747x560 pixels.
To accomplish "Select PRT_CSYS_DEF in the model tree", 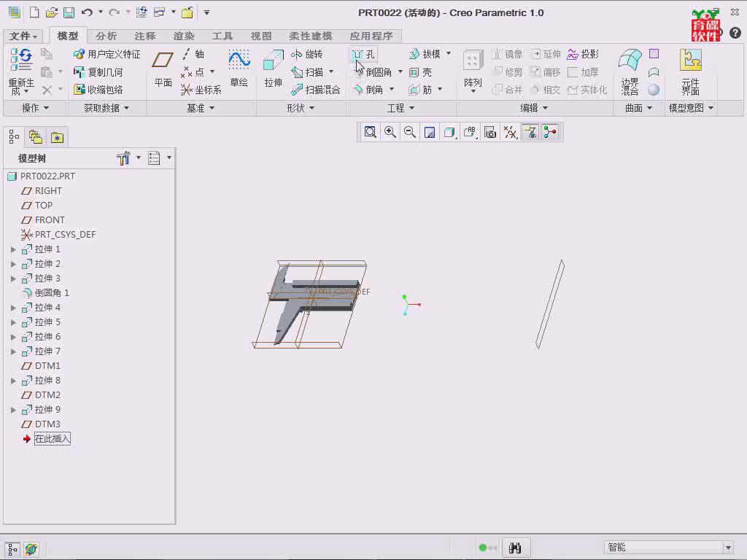I will pos(58,234).
